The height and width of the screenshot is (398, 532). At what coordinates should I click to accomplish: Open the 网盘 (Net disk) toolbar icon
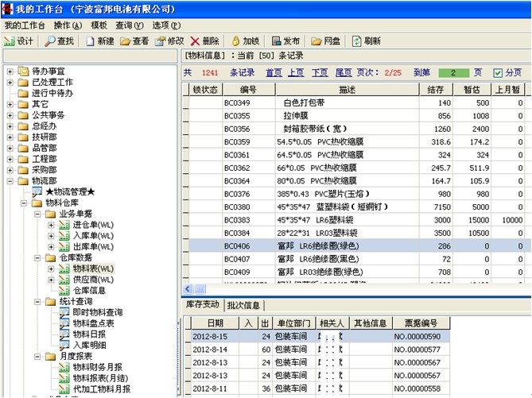pyautogui.click(x=316, y=41)
